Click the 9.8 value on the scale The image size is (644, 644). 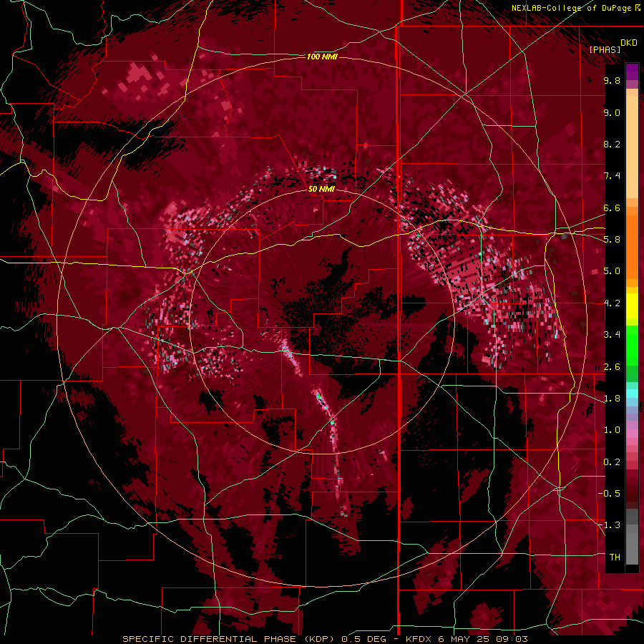point(612,81)
